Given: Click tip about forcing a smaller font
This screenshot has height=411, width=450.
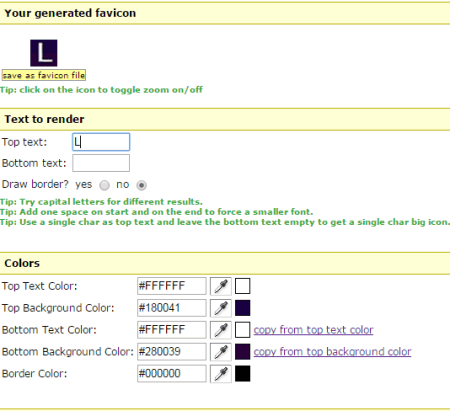Looking at the screenshot, I should point(157,212).
